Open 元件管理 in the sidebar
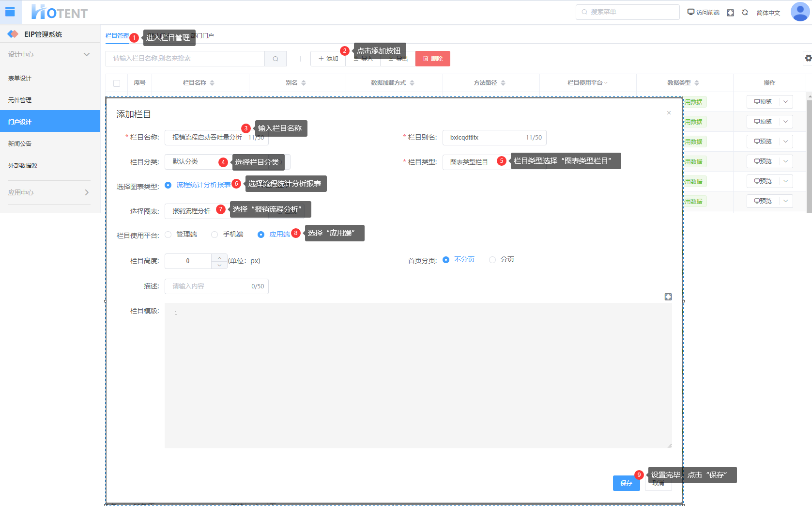This screenshot has width=812, height=506. tap(50, 100)
